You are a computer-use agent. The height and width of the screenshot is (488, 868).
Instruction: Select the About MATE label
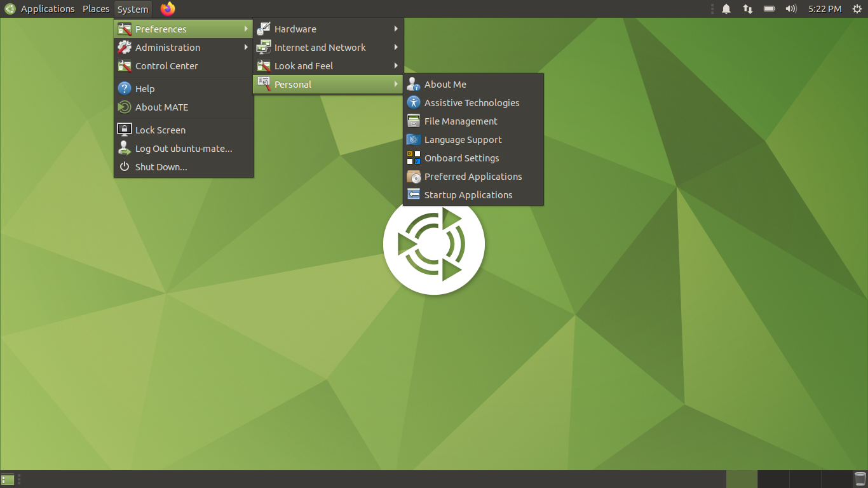[x=162, y=107]
